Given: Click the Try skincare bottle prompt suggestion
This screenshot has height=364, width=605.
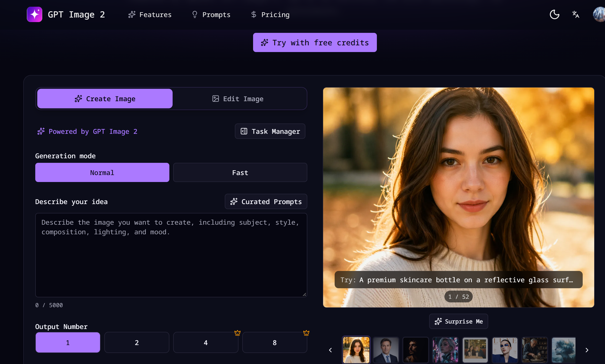Looking at the screenshot, I should (458, 280).
